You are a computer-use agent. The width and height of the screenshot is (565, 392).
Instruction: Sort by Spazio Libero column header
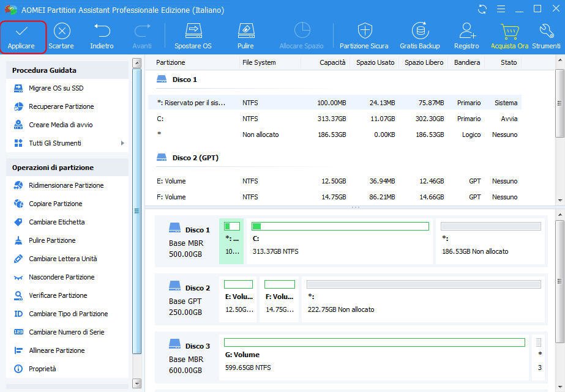pos(424,62)
